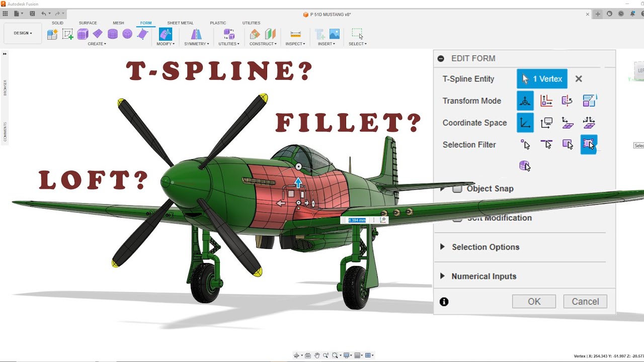The height and width of the screenshot is (362, 644).
Task: Click the Measure ruler icon
Action: pos(296,34)
